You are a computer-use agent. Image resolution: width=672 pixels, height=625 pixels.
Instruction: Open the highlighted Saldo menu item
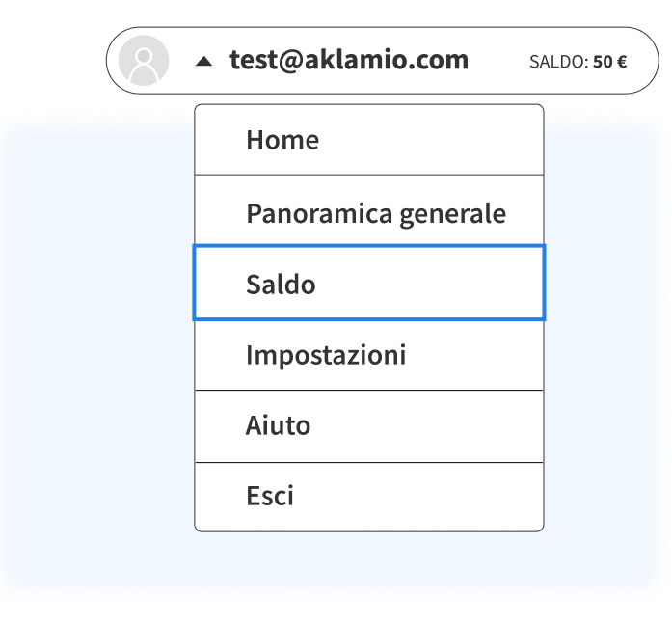click(369, 283)
